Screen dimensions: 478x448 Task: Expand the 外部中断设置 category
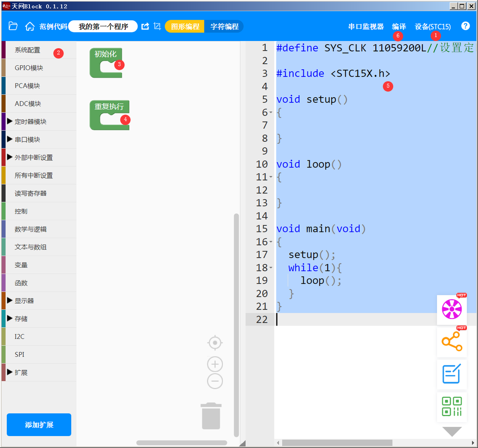click(x=10, y=157)
